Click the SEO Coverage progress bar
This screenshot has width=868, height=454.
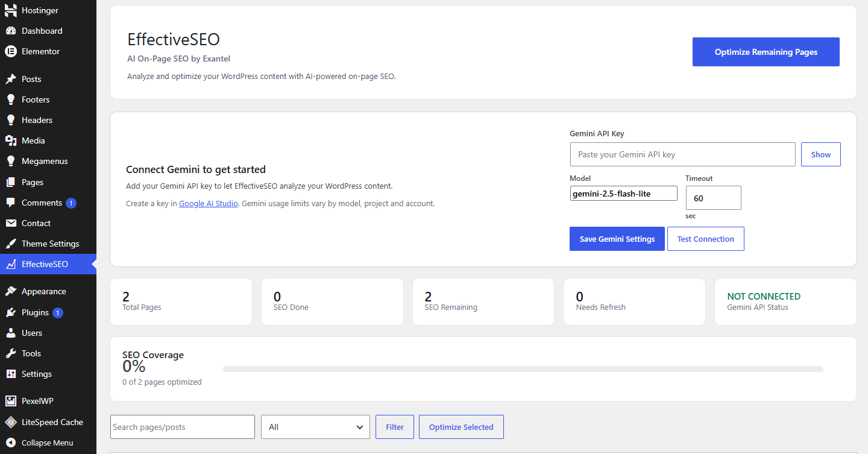coord(523,369)
